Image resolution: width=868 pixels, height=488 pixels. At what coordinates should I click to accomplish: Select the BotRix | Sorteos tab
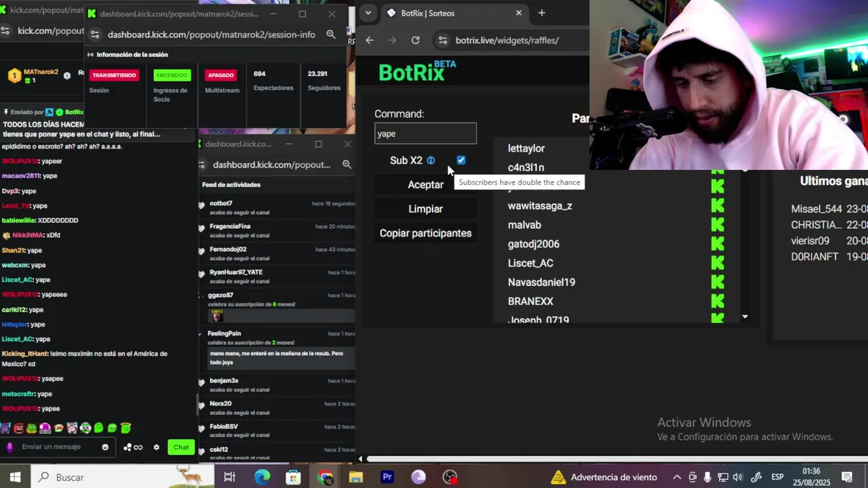click(454, 13)
